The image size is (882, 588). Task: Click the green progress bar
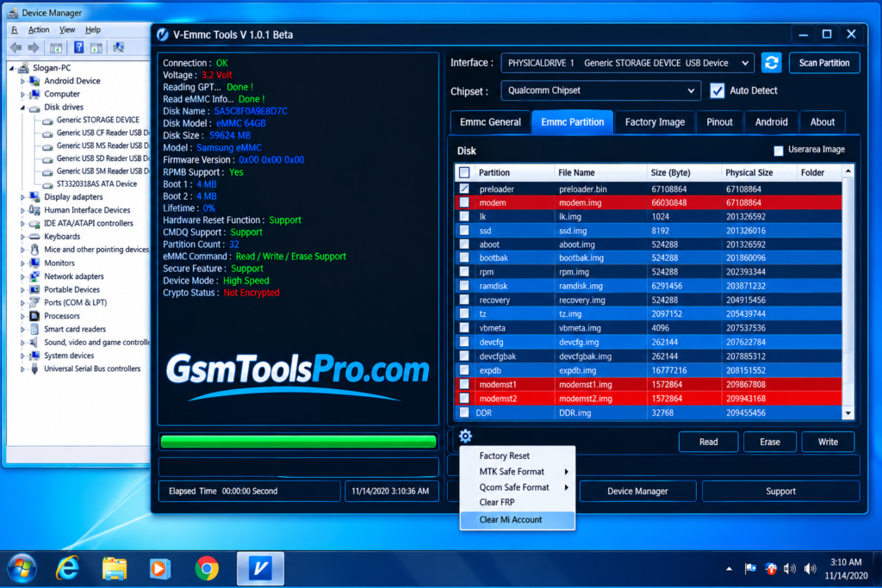click(x=298, y=442)
